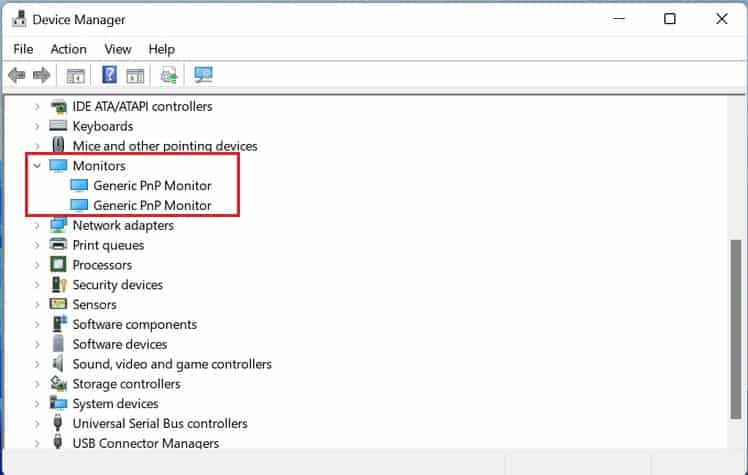Image resolution: width=748 pixels, height=475 pixels.
Task: Select the Processors label
Action: pos(102,265)
